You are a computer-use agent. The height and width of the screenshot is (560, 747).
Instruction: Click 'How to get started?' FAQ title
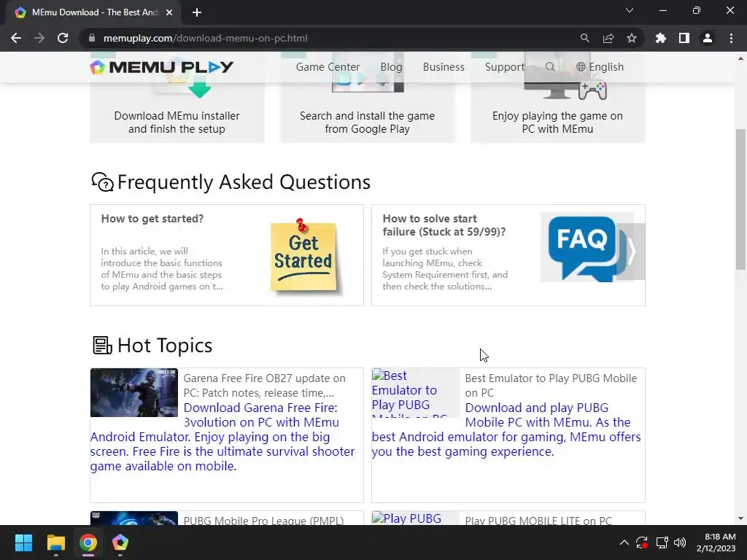point(152,219)
